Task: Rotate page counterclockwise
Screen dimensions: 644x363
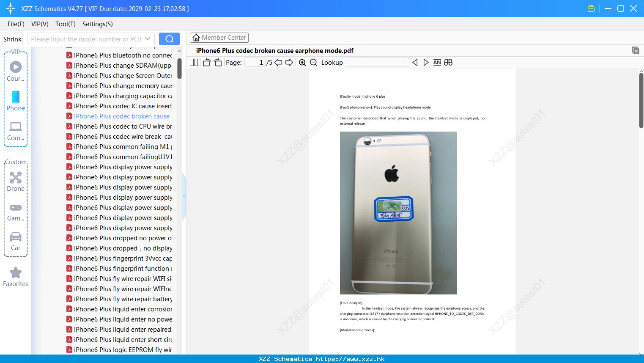Action: [206, 63]
